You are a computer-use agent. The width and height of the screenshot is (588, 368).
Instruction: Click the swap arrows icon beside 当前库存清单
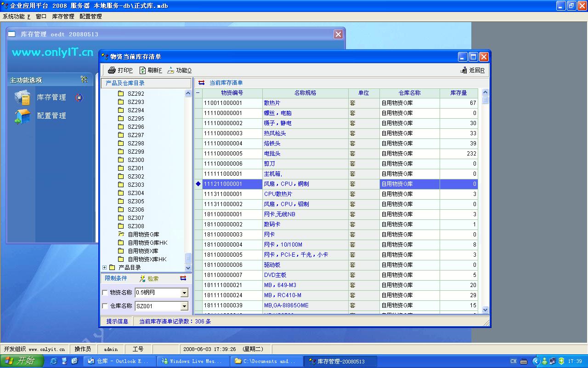[201, 83]
